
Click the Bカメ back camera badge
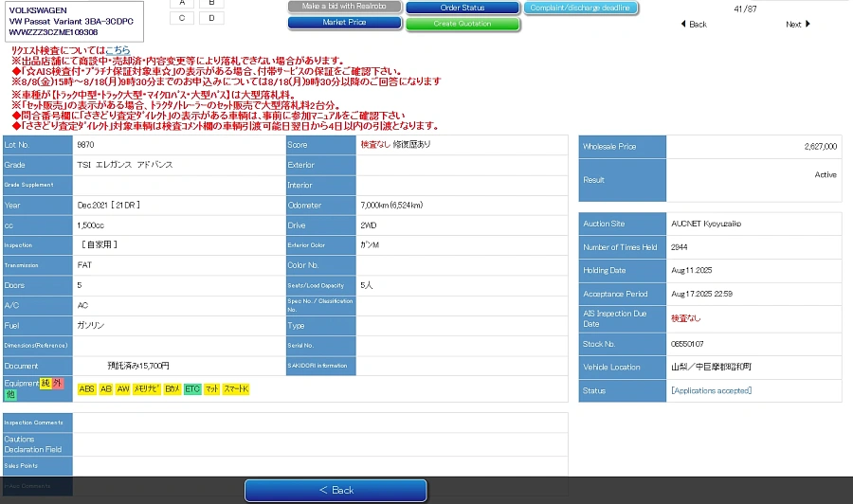pyautogui.click(x=172, y=389)
